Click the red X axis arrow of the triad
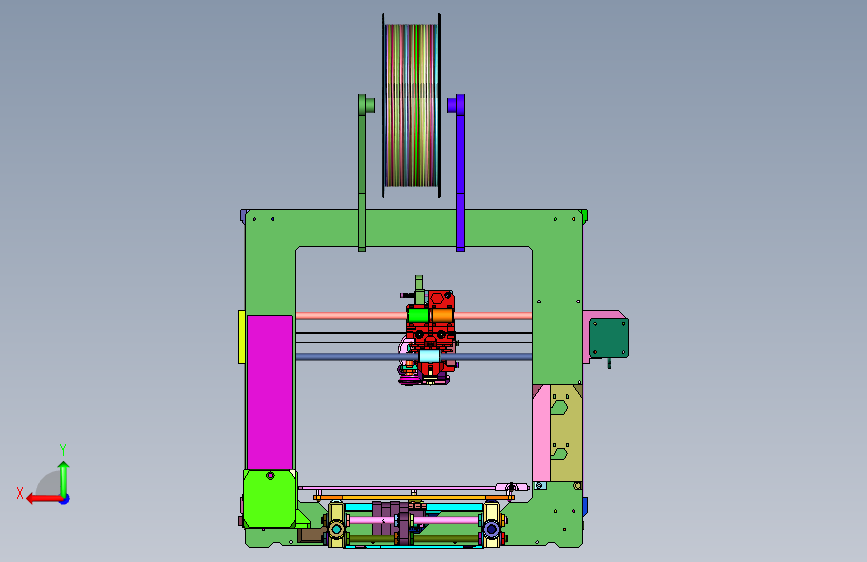The height and width of the screenshot is (562, 867). click(x=44, y=499)
